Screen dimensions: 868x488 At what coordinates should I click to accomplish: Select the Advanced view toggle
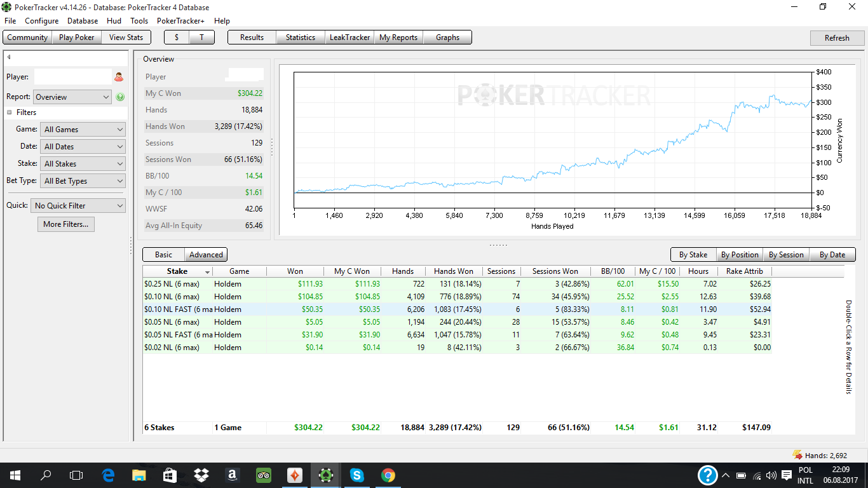pos(206,255)
